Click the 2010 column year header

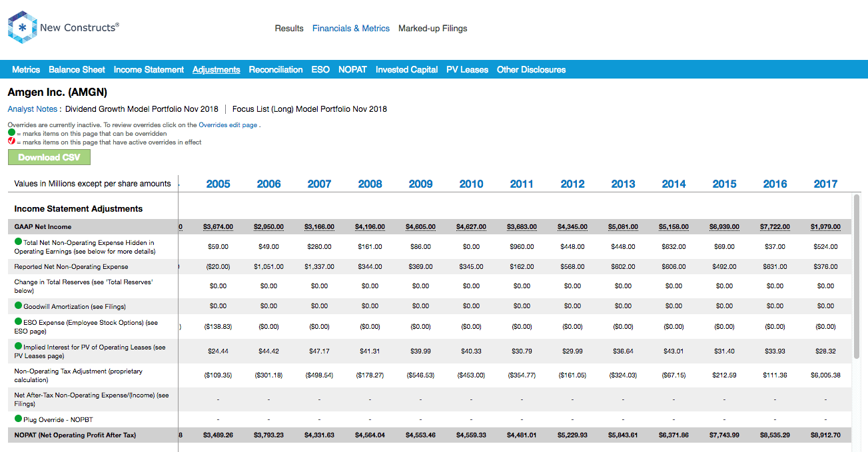[x=472, y=184]
